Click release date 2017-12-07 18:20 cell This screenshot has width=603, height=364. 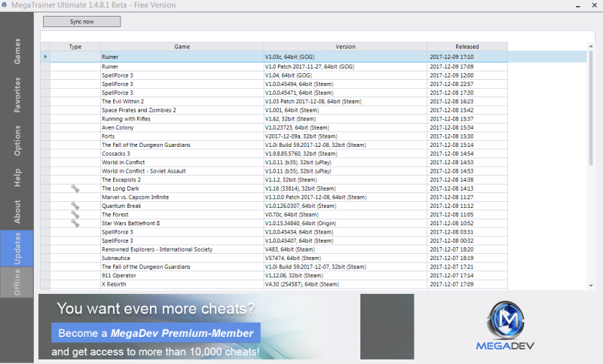click(467, 249)
